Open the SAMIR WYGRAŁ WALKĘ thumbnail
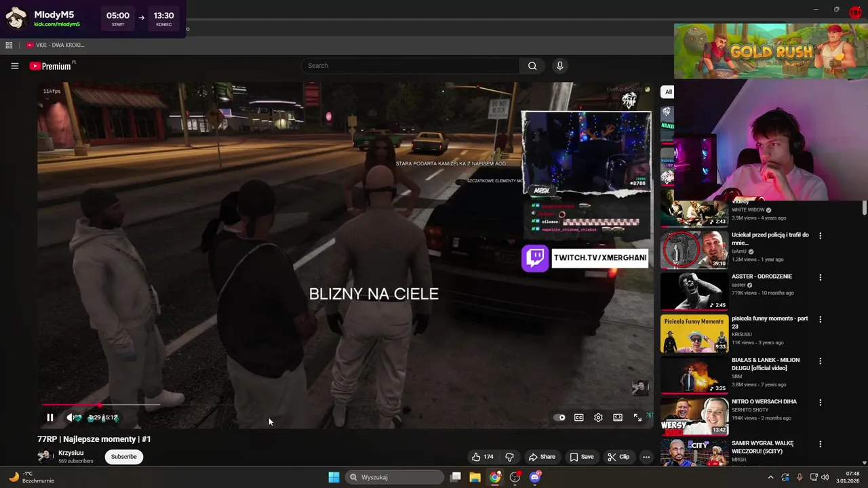Viewport: 868px width, 488px height. tap(694, 453)
